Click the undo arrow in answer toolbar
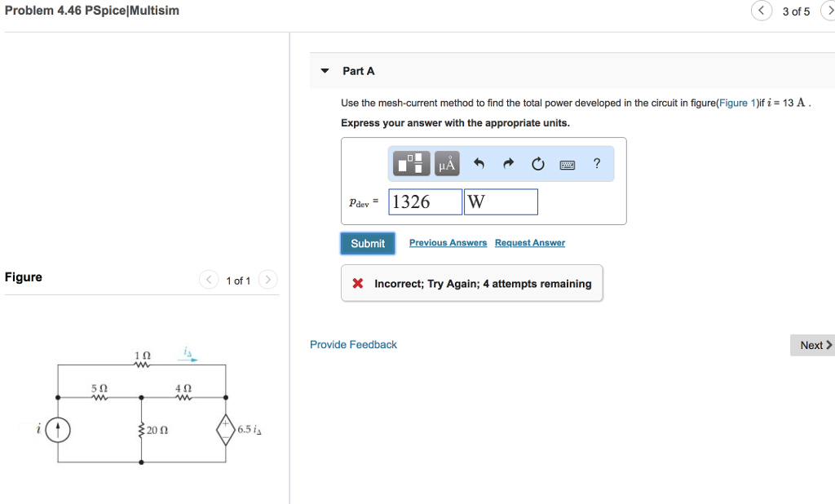 click(479, 163)
